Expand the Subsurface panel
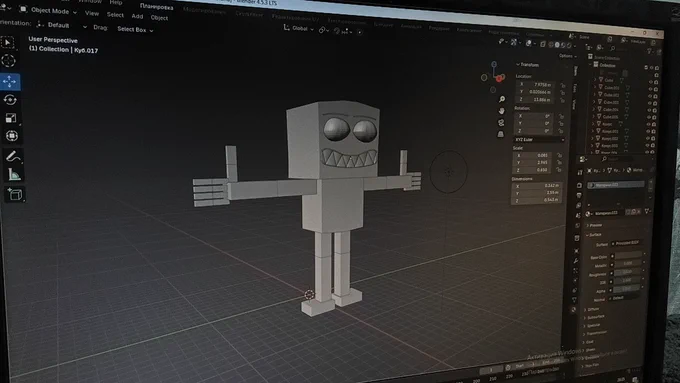Viewport: 680px width, 383px height. click(x=594, y=318)
